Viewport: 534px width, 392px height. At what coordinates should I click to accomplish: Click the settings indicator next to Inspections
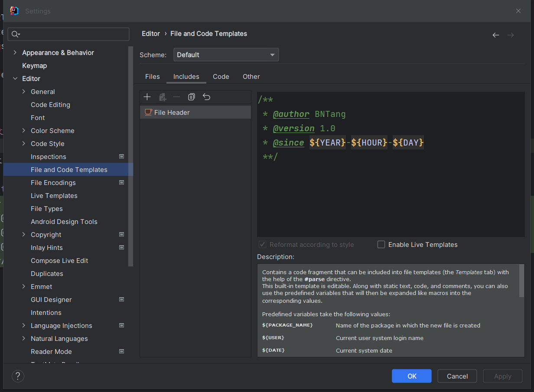(x=121, y=156)
